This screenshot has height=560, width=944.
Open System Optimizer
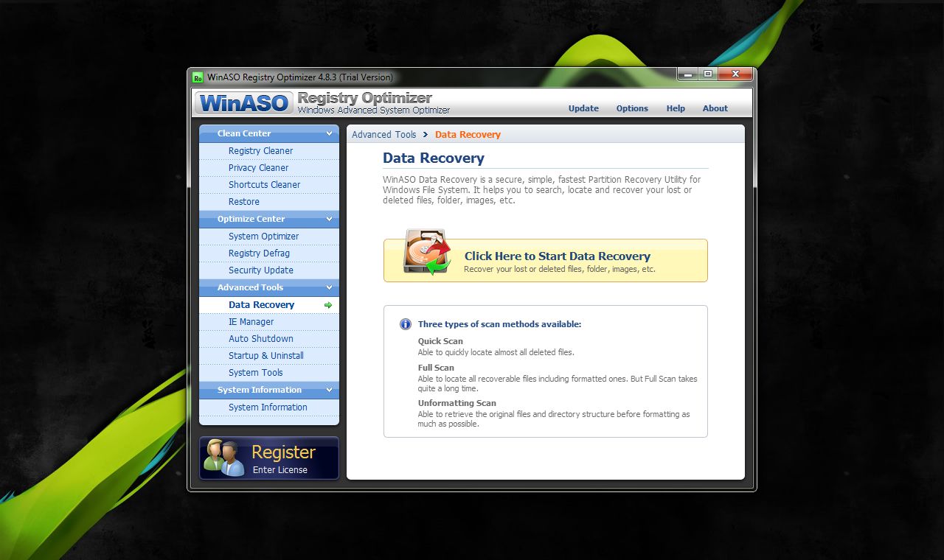pyautogui.click(x=269, y=237)
